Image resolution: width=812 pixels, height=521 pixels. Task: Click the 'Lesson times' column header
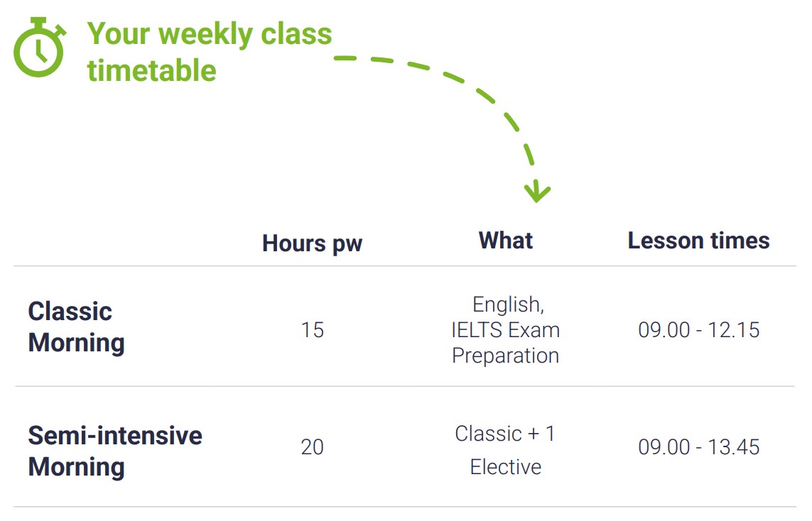698,241
